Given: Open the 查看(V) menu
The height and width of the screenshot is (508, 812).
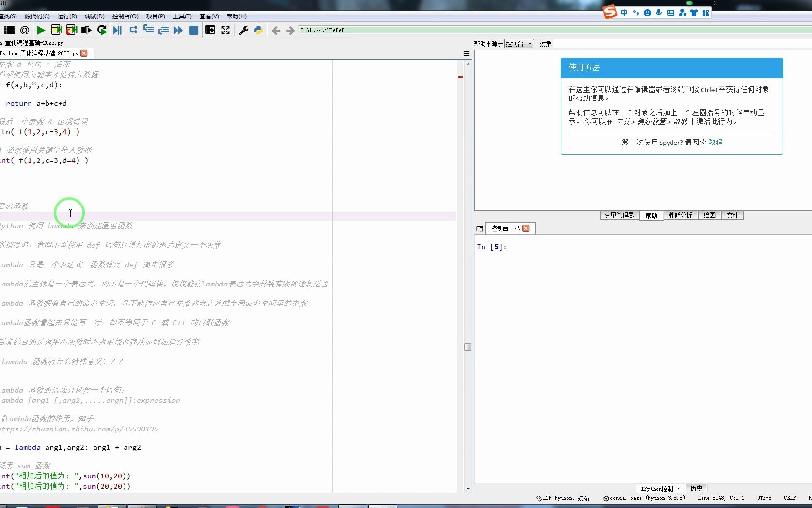Looking at the screenshot, I should 209,16.
